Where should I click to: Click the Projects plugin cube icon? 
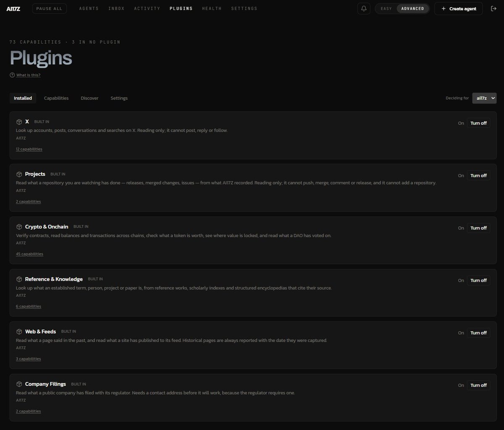(19, 174)
